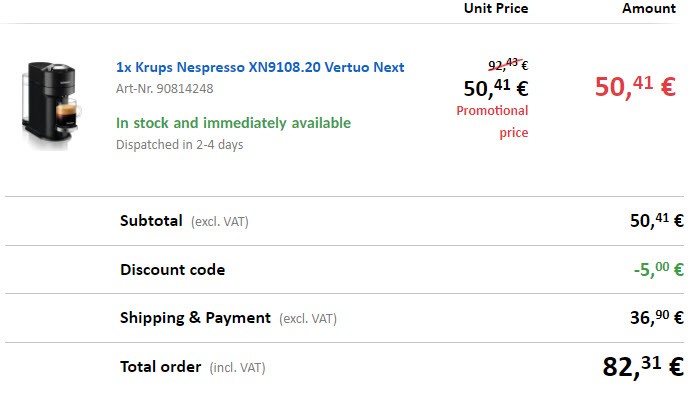700x397 pixels.
Task: Click the Subtotal label
Action: (x=151, y=221)
